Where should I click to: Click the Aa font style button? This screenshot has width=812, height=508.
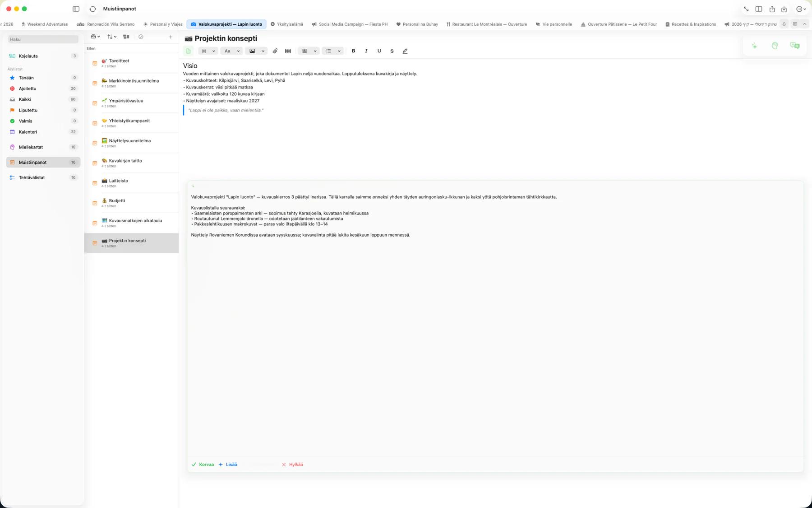(x=228, y=51)
